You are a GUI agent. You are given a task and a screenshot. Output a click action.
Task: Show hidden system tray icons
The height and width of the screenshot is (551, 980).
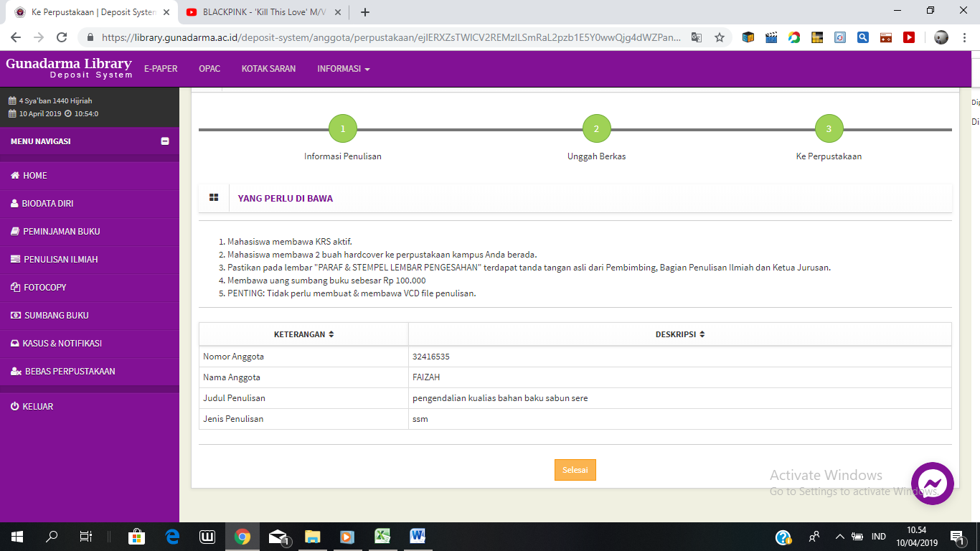(x=839, y=537)
